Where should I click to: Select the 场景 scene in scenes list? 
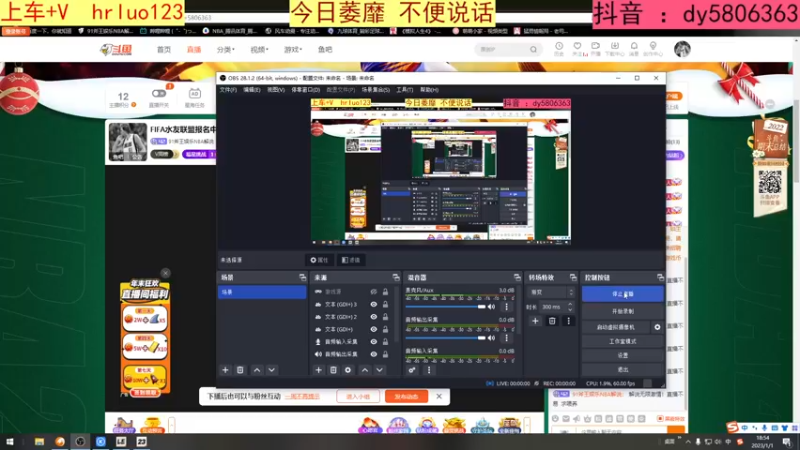(262, 292)
